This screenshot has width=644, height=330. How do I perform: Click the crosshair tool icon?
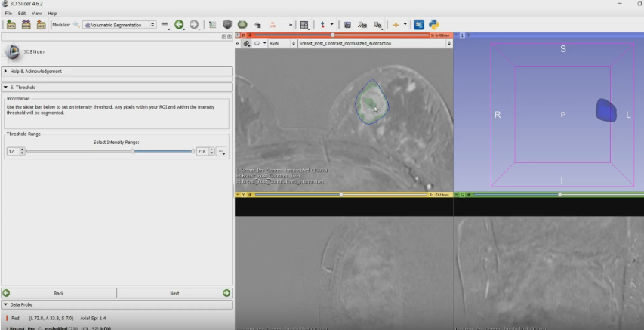(395, 25)
